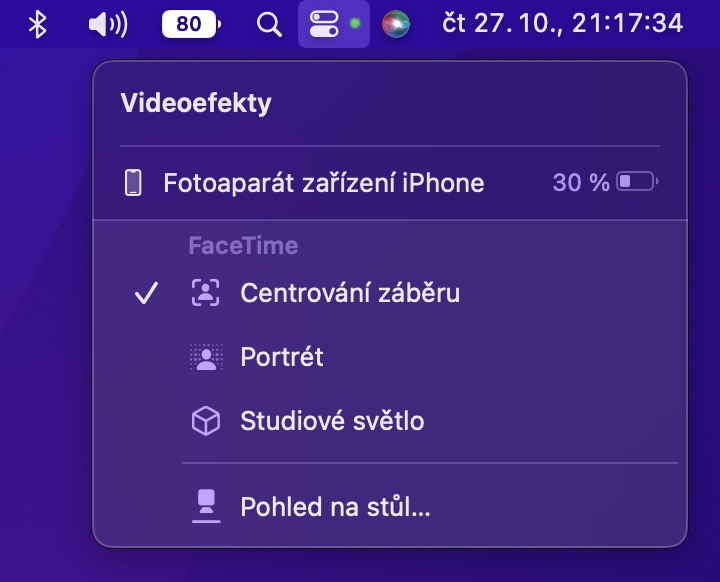Click the Bluetooth icon in menu bar

(37, 23)
